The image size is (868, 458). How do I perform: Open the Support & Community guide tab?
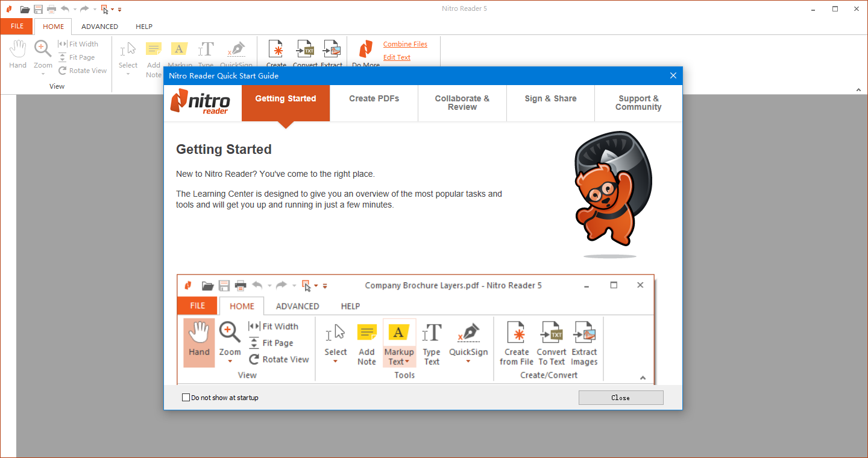pos(638,103)
